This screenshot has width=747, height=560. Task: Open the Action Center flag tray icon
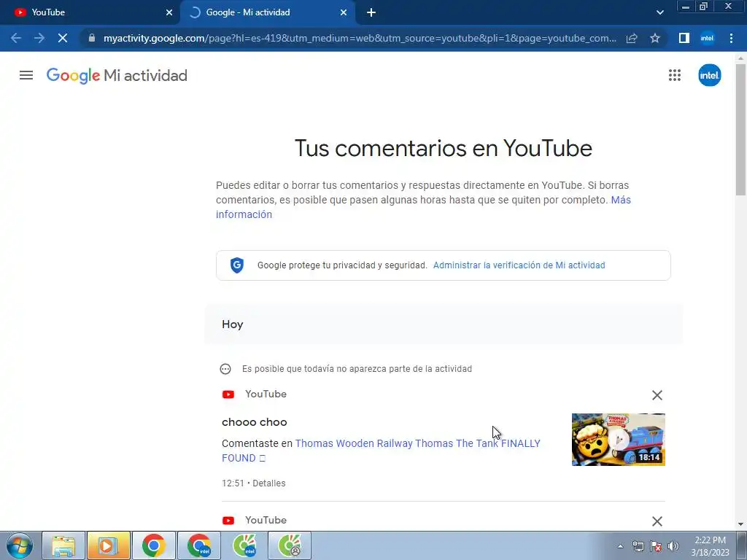tap(656, 546)
